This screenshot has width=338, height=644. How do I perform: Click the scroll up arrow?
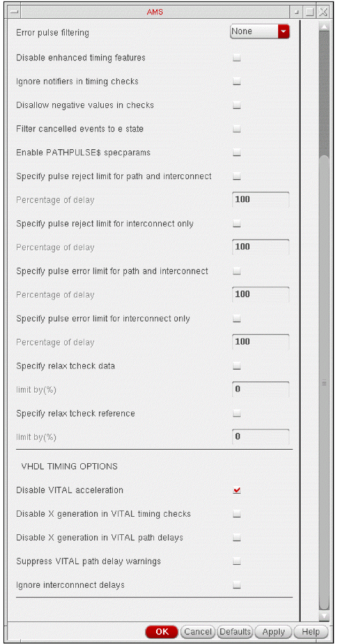coord(323,26)
